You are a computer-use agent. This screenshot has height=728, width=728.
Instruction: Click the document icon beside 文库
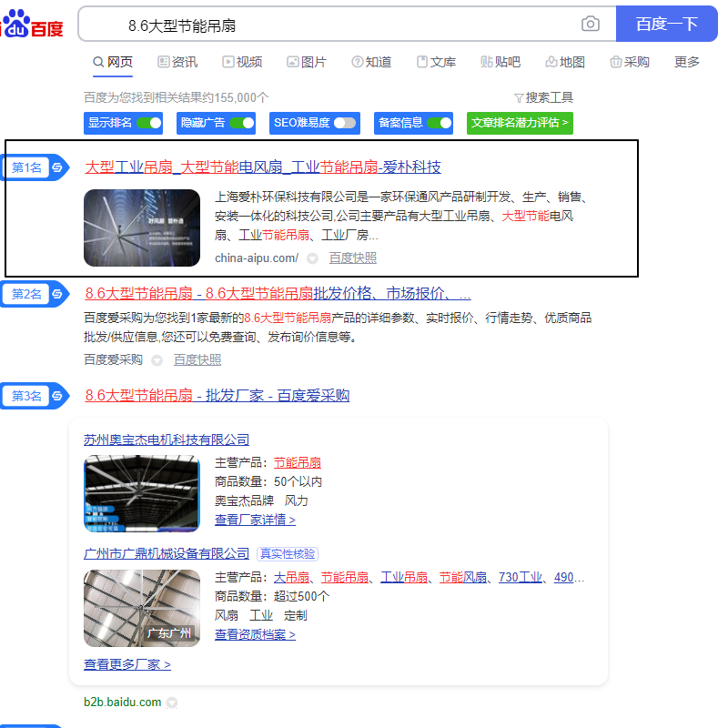[x=421, y=62]
